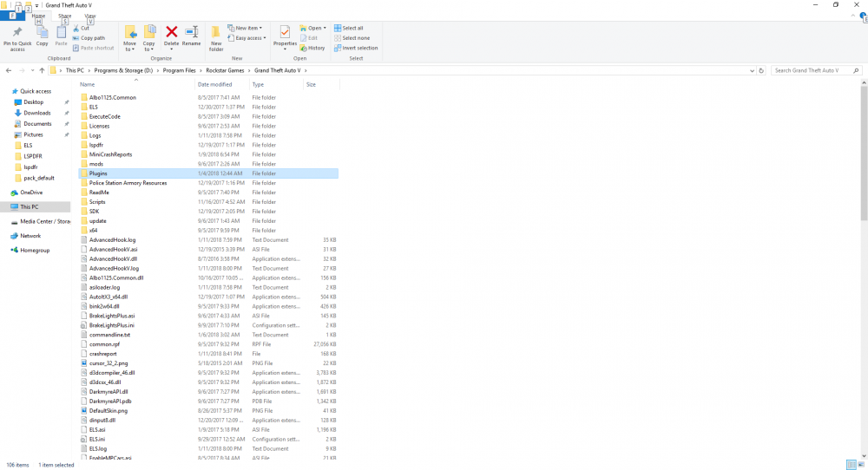868x470 pixels.
Task: Select the AdvancedHookV.asi file
Action: (113, 250)
